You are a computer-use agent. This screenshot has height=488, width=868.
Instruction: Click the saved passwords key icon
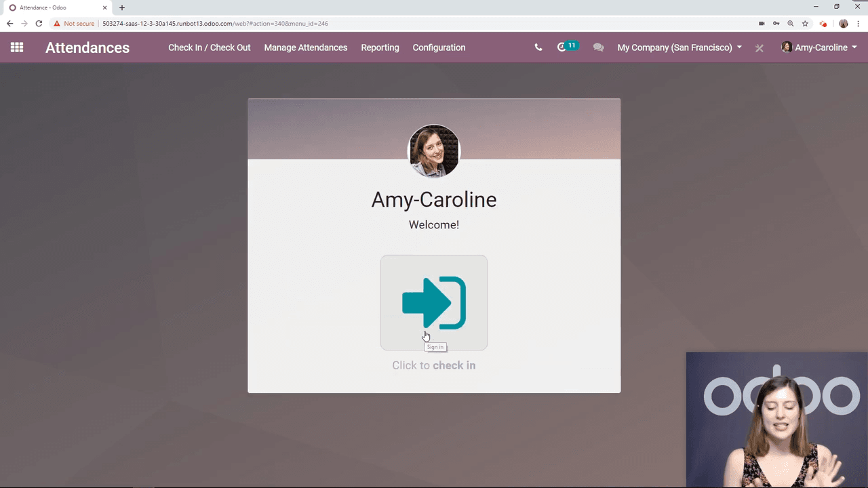coord(776,24)
